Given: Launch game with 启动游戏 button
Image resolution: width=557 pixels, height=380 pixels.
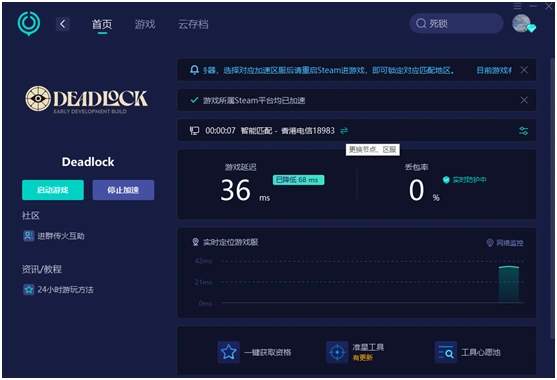Looking at the screenshot, I should 53,190.
